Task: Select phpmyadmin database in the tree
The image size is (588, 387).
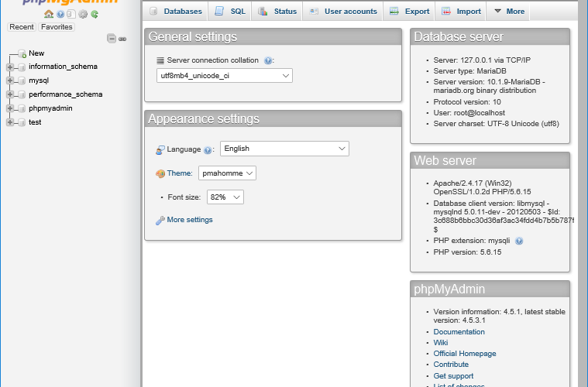Action: 50,108
